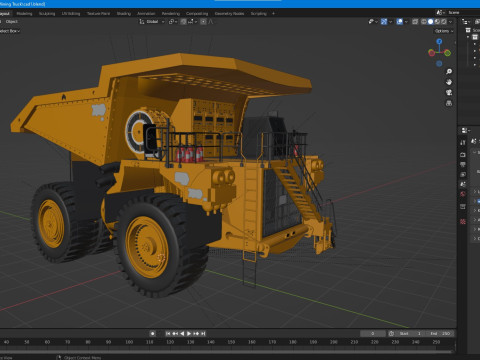Switch to the Shading workspace tab
480x360 pixels.
point(124,14)
